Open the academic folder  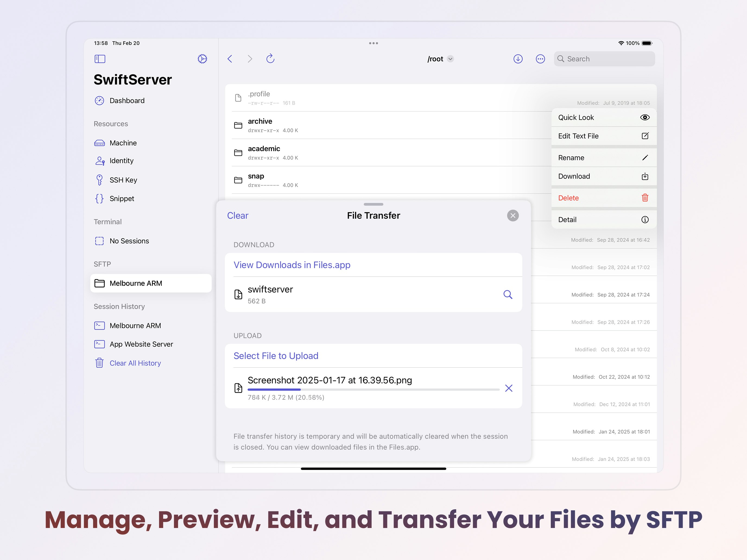(x=391, y=152)
